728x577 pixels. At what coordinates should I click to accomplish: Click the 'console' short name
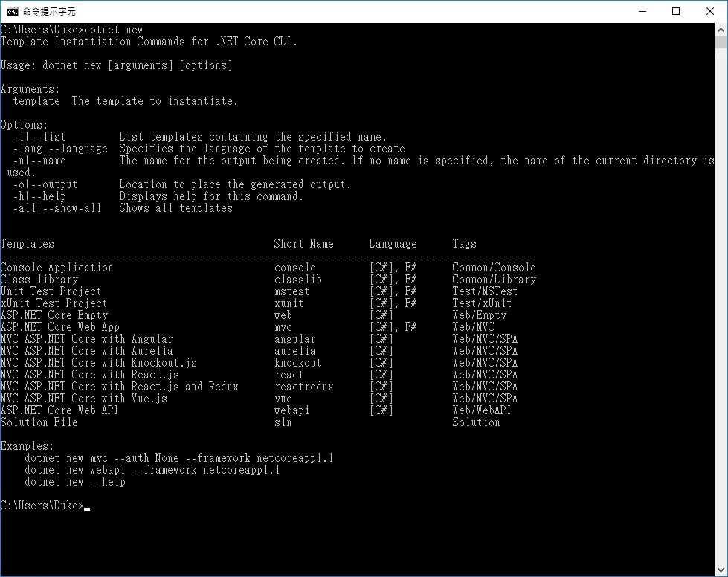coord(294,268)
